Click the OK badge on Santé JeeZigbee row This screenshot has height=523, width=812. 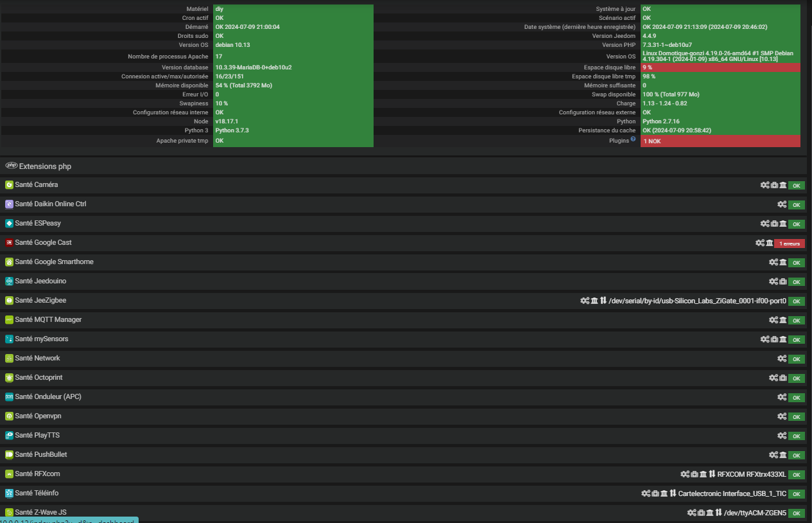pyautogui.click(x=797, y=301)
